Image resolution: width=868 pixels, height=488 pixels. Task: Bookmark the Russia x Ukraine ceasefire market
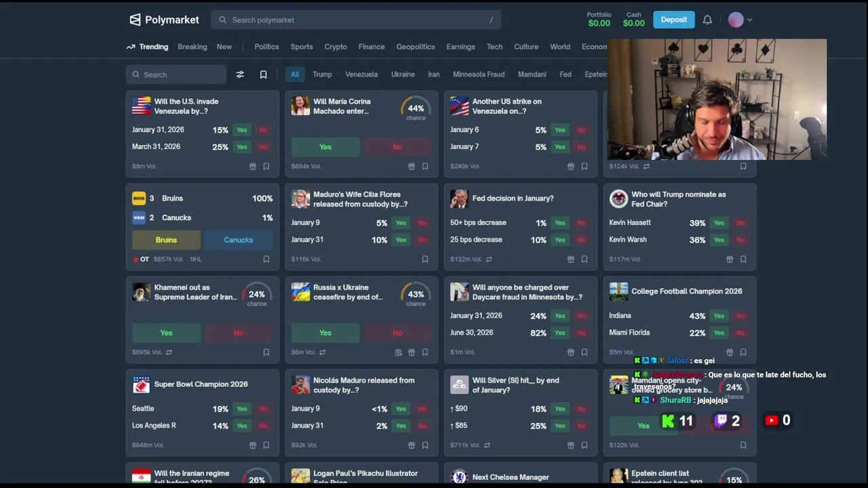tap(425, 352)
